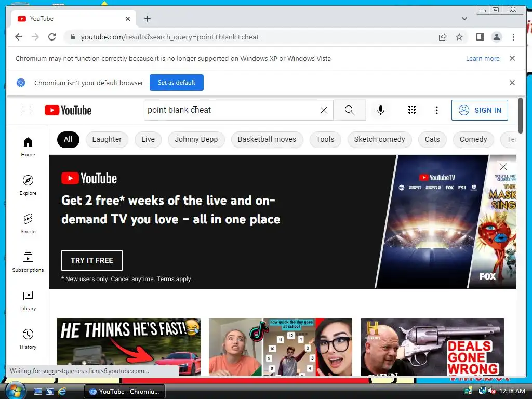Dismiss the Windows XP unsupported warning bar

coord(512,58)
